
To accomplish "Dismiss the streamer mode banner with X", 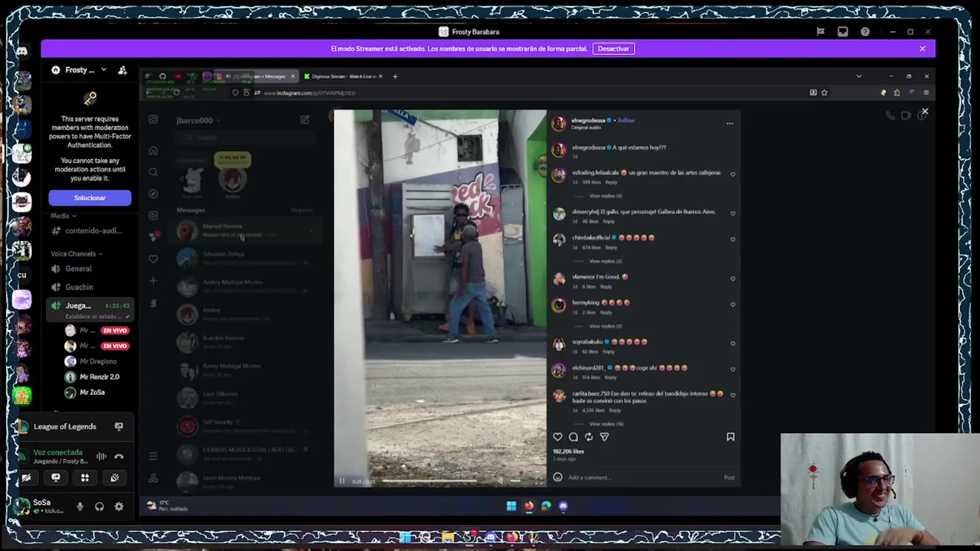I will 922,49.
